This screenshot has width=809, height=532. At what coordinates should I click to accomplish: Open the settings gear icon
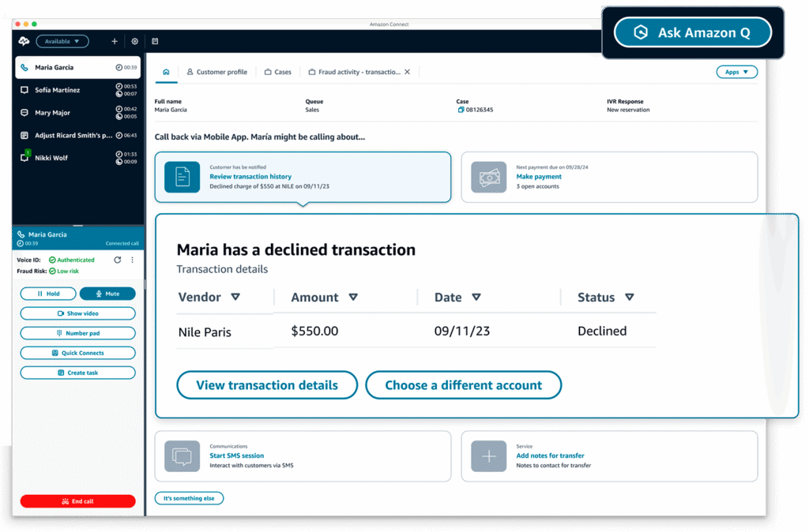click(134, 41)
